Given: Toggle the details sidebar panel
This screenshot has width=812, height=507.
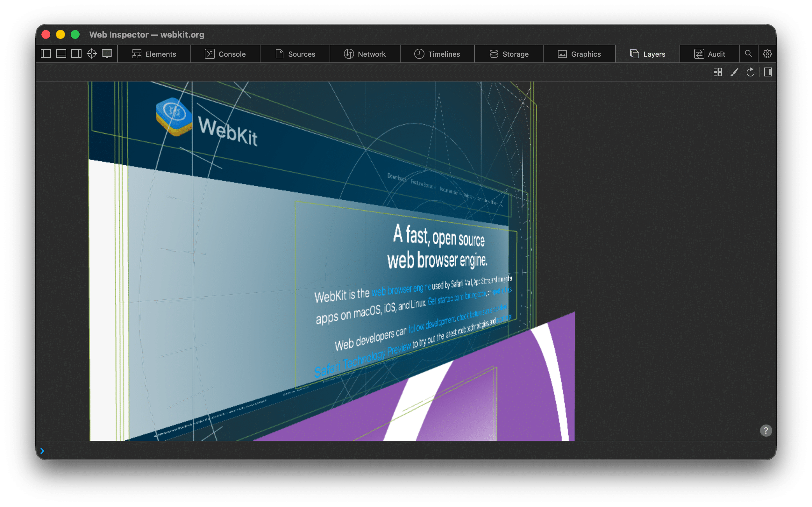Looking at the screenshot, I should coord(768,72).
